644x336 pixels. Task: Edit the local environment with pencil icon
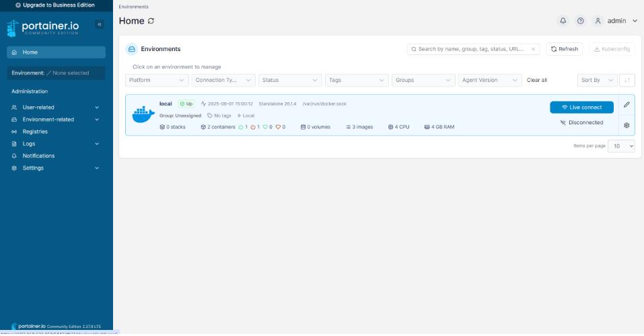[627, 105]
